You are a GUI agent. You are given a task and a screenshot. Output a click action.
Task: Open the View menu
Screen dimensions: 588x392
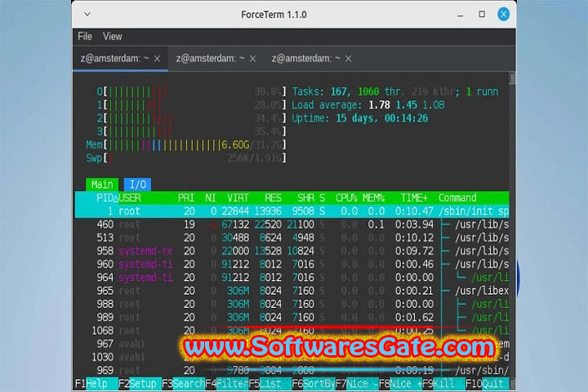[112, 37]
